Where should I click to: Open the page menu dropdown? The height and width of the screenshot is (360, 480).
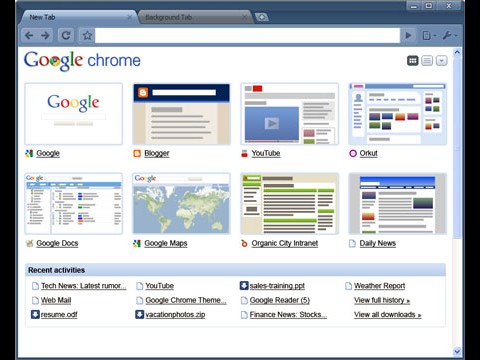[429, 35]
